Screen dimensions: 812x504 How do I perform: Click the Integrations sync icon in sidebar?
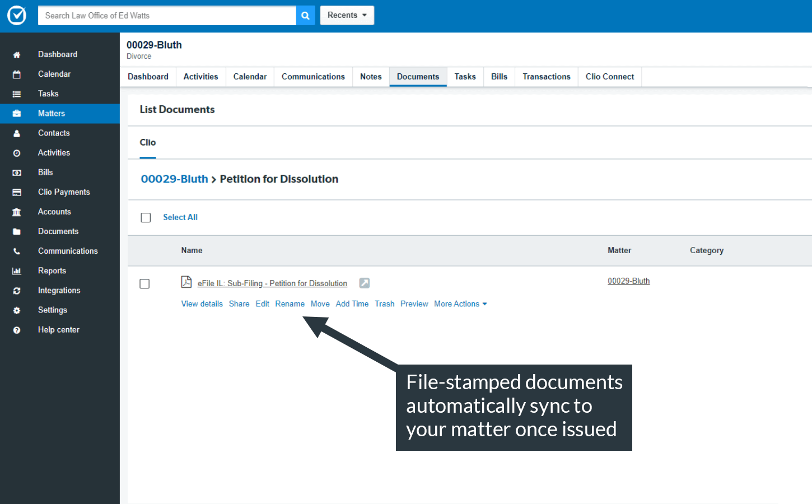pyautogui.click(x=17, y=291)
